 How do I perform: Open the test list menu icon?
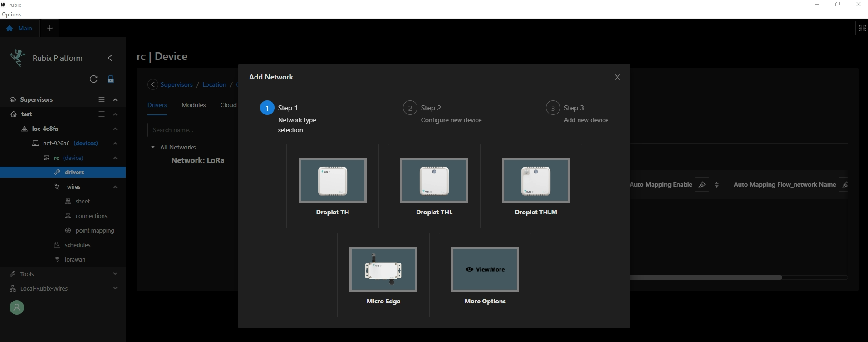pos(102,114)
